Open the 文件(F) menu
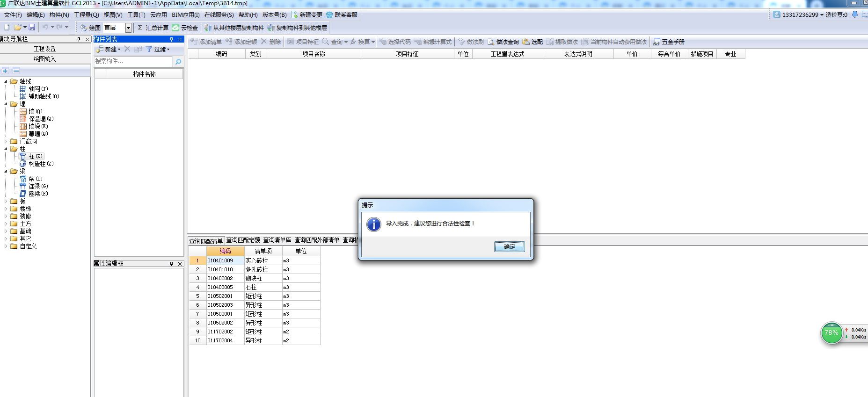Viewport: 868px width, 397px height. point(13,15)
